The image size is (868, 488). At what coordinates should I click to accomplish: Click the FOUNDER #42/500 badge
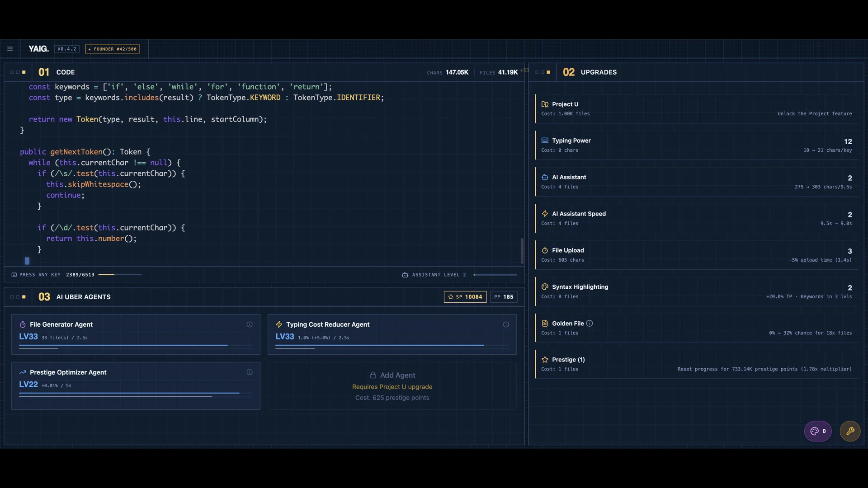pos(113,49)
